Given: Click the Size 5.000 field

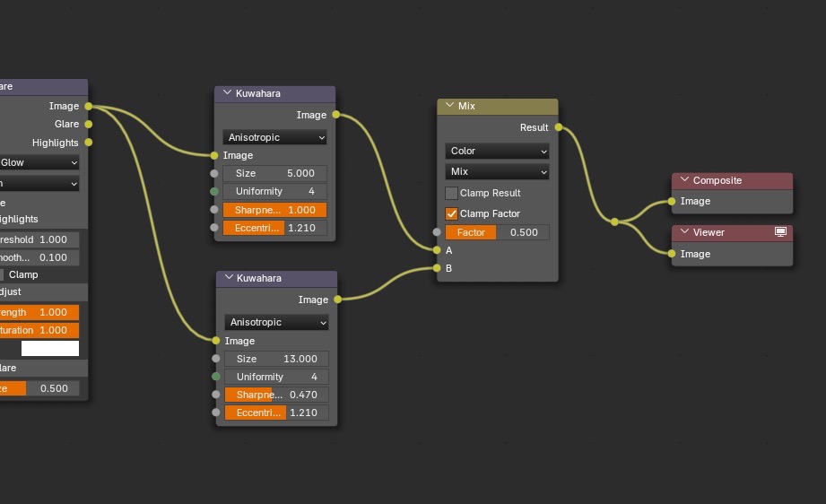Looking at the screenshot, I should pos(275,173).
